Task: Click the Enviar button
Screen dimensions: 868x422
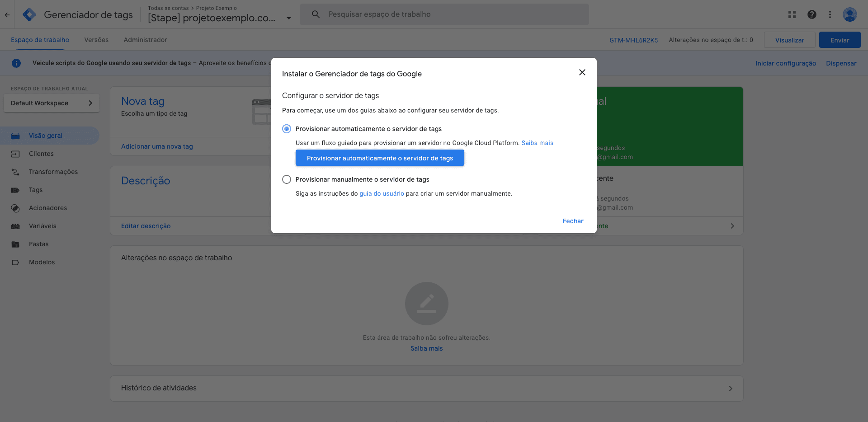Action: (840, 40)
